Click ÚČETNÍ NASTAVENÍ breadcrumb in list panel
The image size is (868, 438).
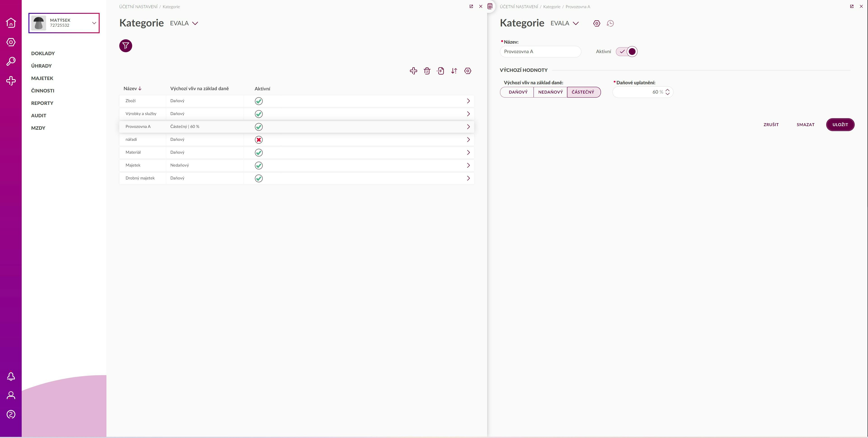coord(138,7)
